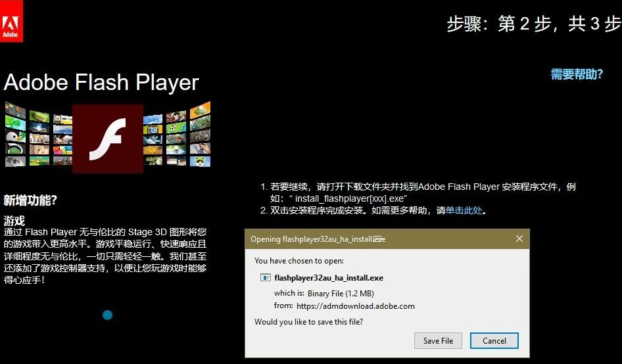622x364 pixels.
Task: Click the blue carousel dot indicator
Action: tap(107, 315)
